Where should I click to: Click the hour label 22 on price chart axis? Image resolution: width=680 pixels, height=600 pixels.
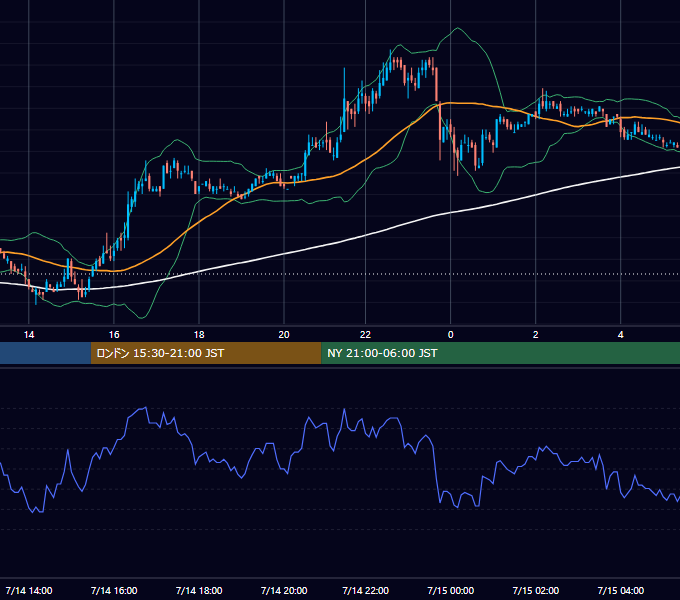[365, 335]
